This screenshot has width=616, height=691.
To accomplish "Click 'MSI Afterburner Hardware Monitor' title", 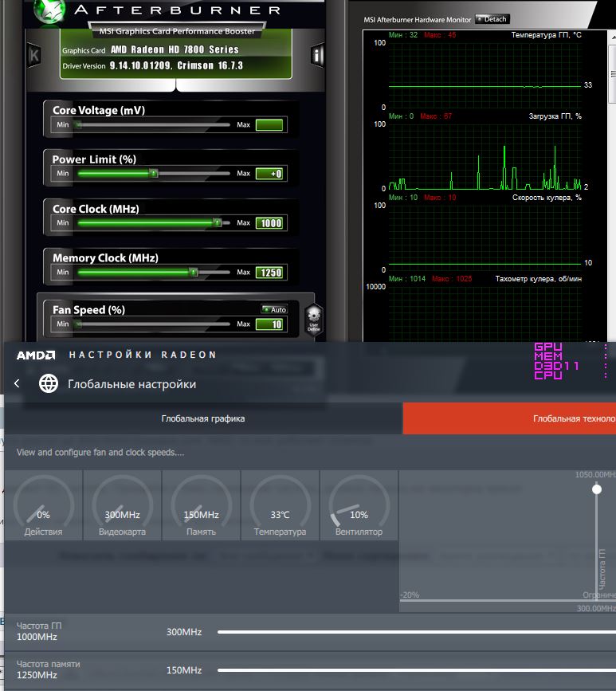I will tap(418, 20).
